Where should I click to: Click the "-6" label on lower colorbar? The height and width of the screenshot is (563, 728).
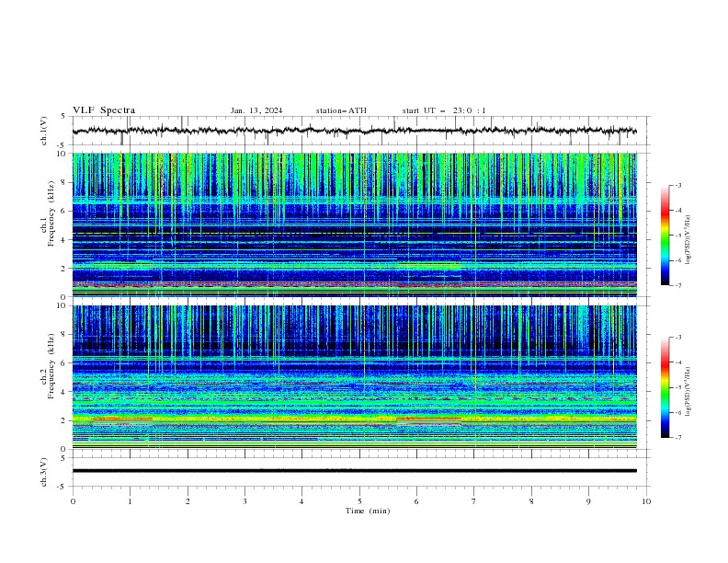click(678, 412)
